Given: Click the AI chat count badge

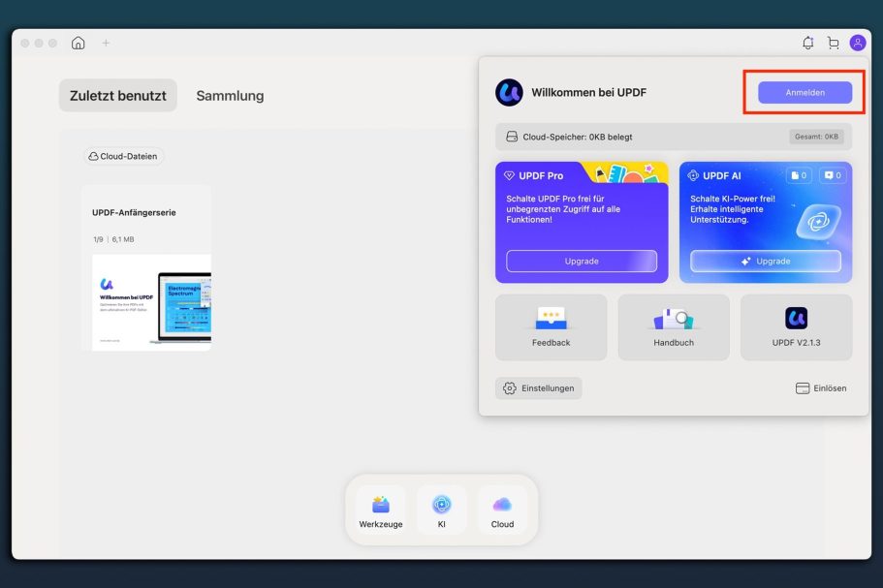Looking at the screenshot, I should point(833,175).
